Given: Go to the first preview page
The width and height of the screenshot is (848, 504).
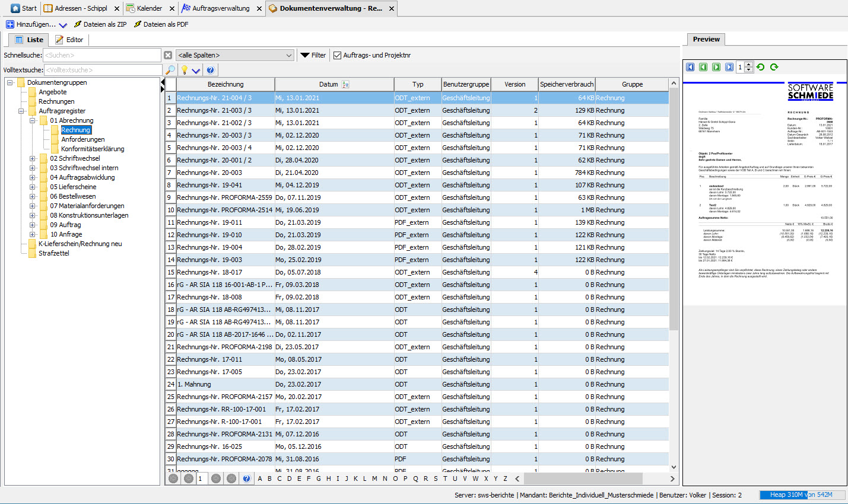Looking at the screenshot, I should click(690, 67).
